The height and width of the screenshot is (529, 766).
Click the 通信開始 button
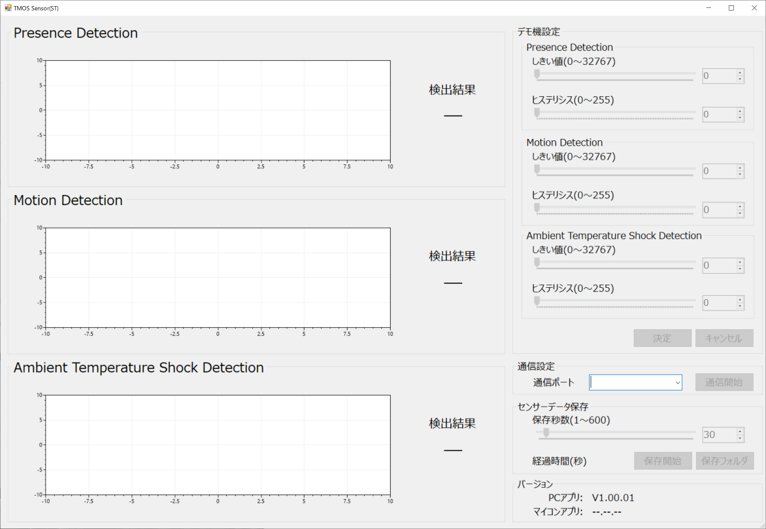point(723,382)
